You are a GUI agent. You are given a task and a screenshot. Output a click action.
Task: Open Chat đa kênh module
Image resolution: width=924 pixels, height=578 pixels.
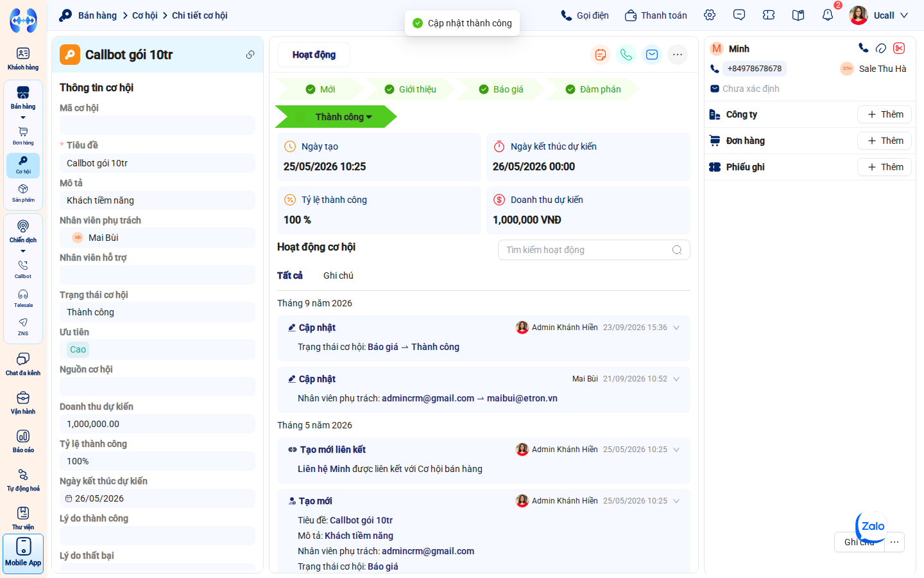23,363
